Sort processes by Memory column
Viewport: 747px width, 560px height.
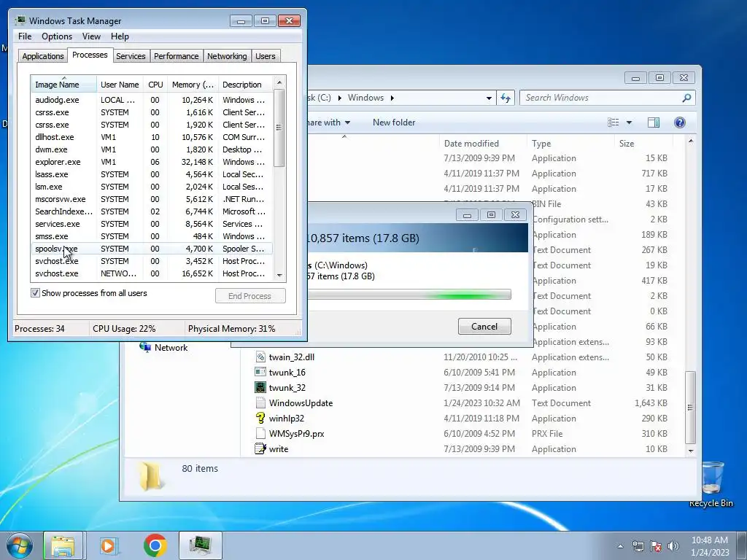click(193, 85)
